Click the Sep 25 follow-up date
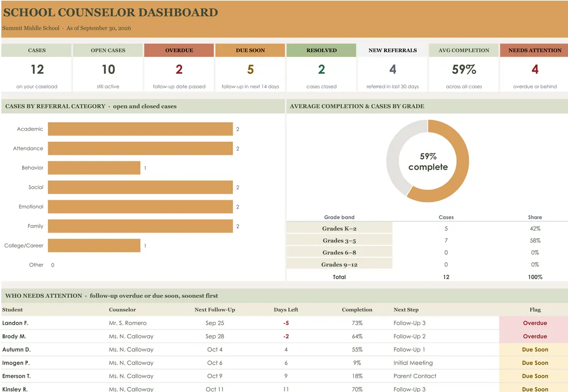 point(215,323)
